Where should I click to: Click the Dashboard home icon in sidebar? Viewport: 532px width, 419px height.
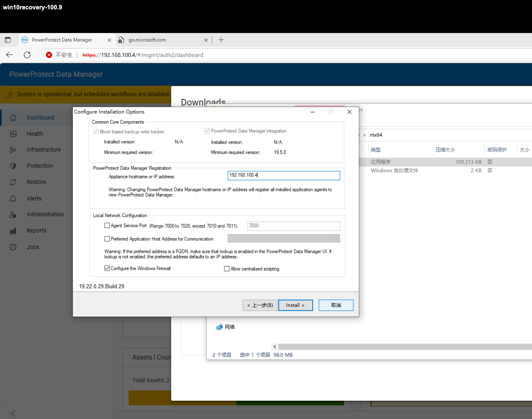click(13, 118)
